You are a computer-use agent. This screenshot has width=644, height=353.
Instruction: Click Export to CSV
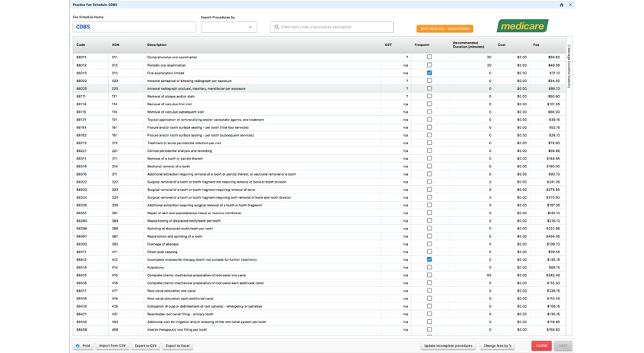pyautogui.click(x=146, y=345)
